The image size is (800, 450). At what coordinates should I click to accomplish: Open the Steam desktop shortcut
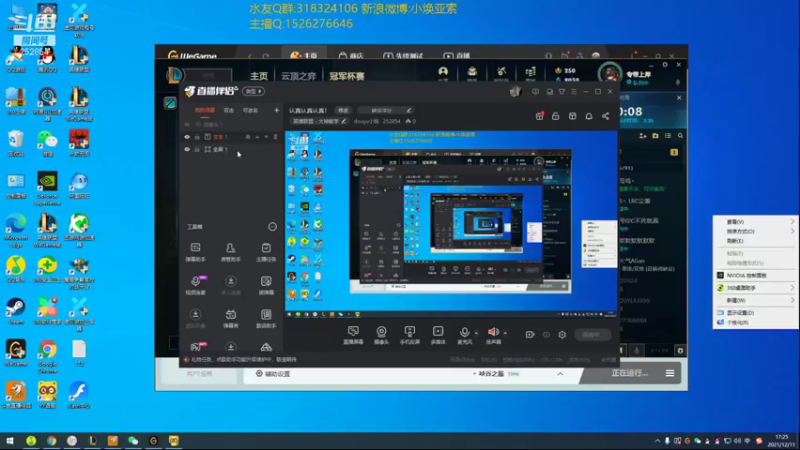point(16,311)
